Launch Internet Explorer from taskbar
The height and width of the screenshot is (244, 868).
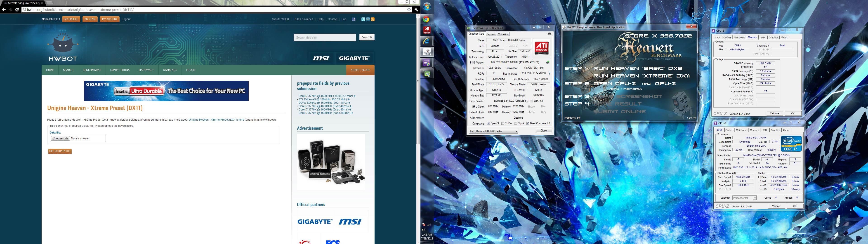(x=427, y=41)
